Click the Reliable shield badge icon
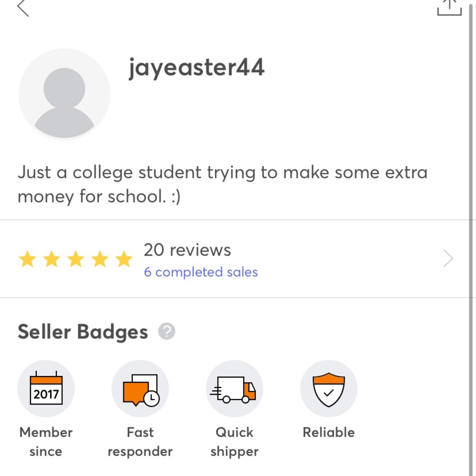This screenshot has height=476, width=476. coord(328,388)
